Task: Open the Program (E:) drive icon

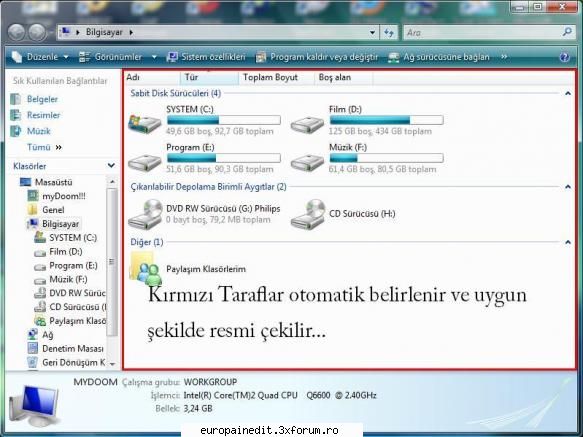Action: (x=144, y=163)
